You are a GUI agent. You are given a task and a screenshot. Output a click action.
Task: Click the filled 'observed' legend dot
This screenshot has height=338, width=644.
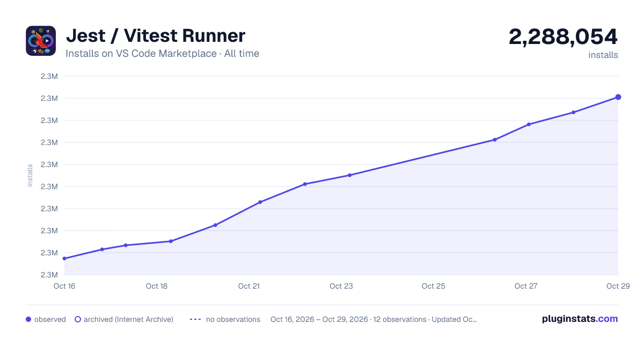tap(28, 319)
